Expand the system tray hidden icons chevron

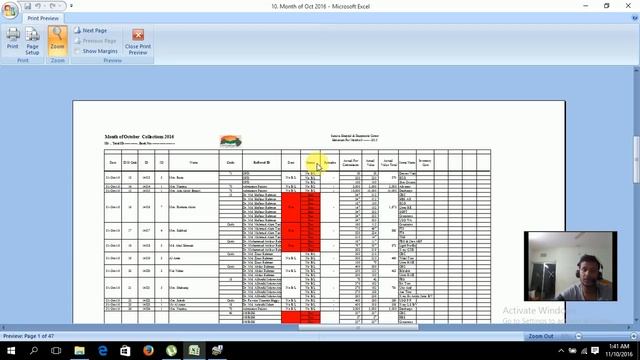pyautogui.click(x=561, y=351)
